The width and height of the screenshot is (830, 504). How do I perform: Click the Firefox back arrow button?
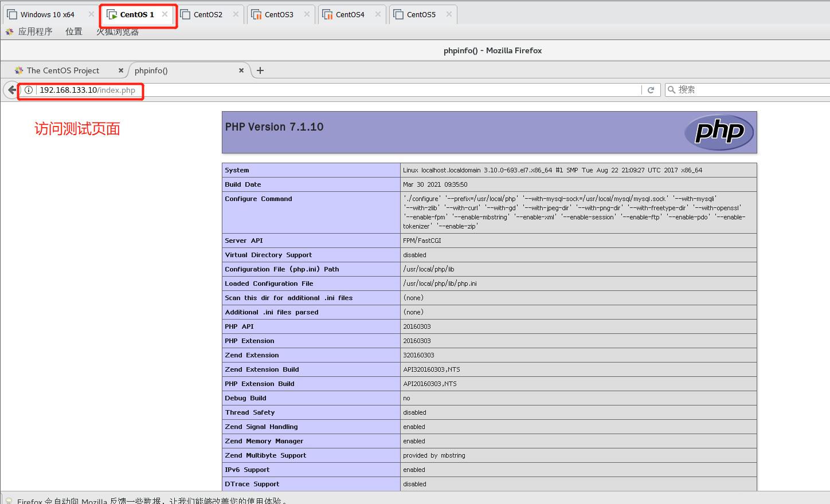(12, 90)
